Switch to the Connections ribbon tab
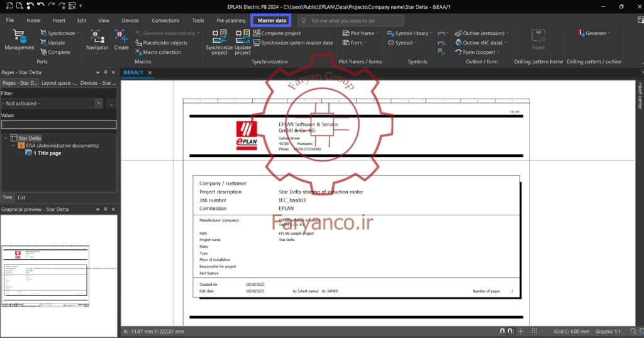Image resolution: width=644 pixels, height=338 pixels. point(165,21)
